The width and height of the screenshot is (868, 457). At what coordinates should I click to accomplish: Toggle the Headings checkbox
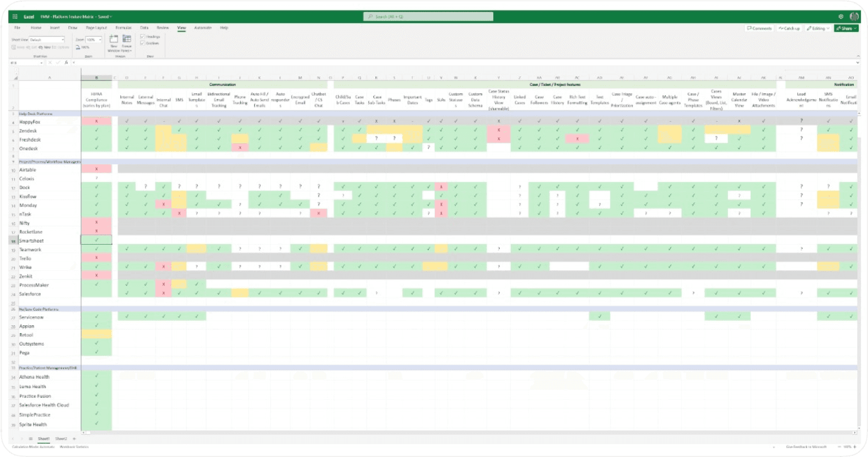pos(142,37)
